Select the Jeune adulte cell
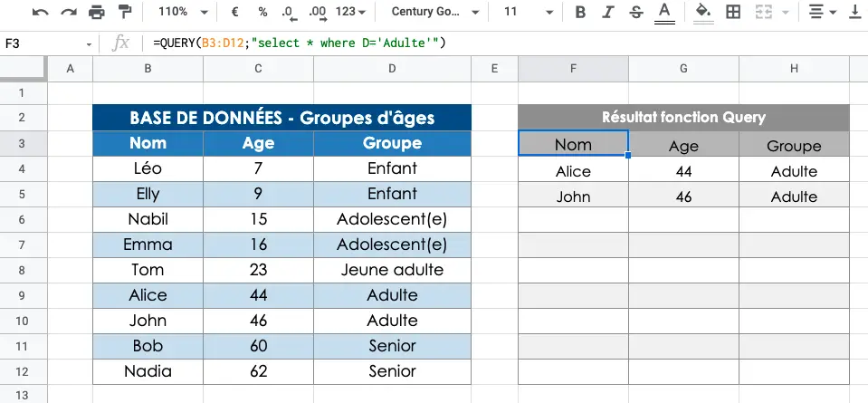This screenshot has width=868, height=403. pyautogui.click(x=392, y=270)
